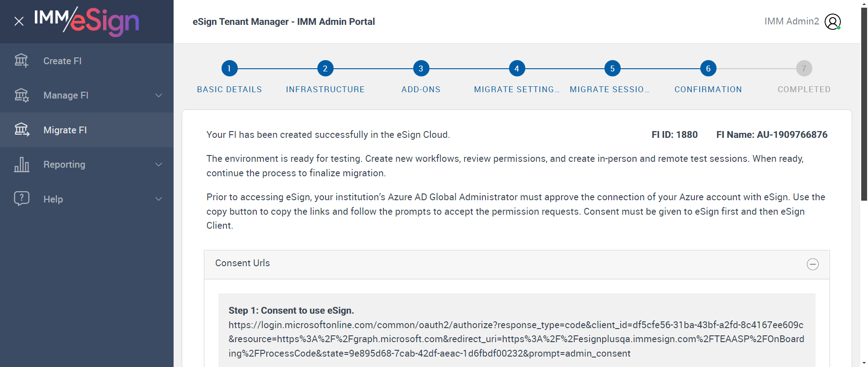The height and width of the screenshot is (367, 868).
Task: Click the Help question bubble icon
Action: tap(21, 198)
